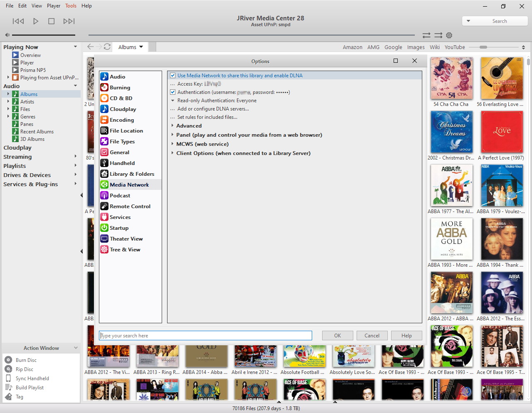Expand the MCWS web service section

point(172,144)
